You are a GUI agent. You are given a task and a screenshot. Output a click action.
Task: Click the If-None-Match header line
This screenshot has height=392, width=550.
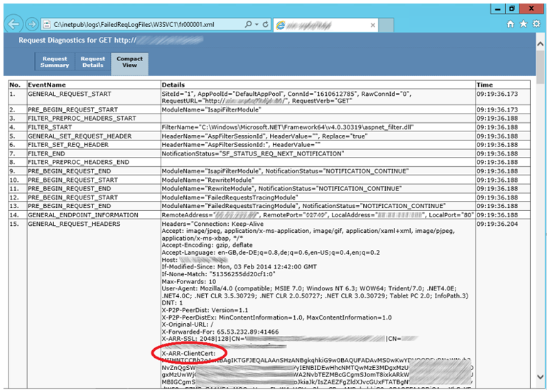[219, 274]
